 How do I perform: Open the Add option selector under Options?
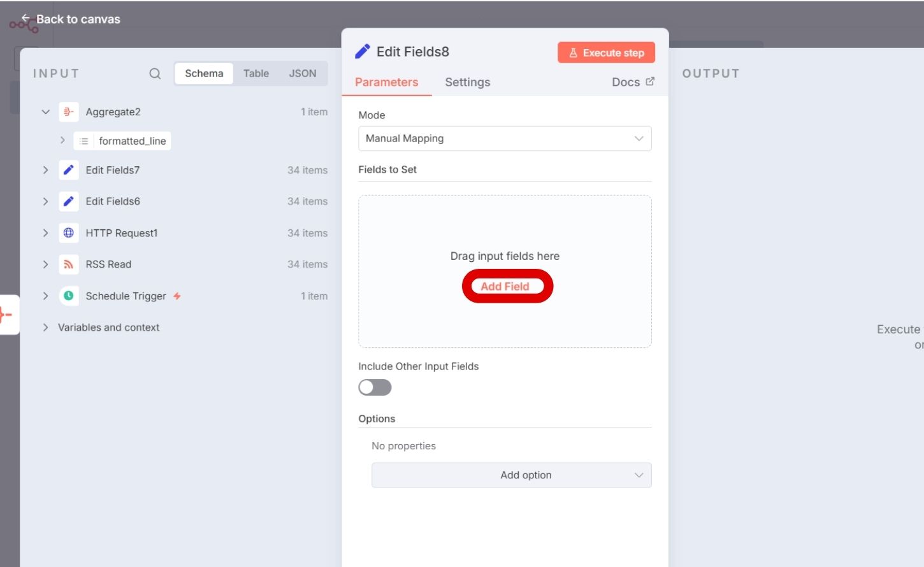tap(511, 475)
